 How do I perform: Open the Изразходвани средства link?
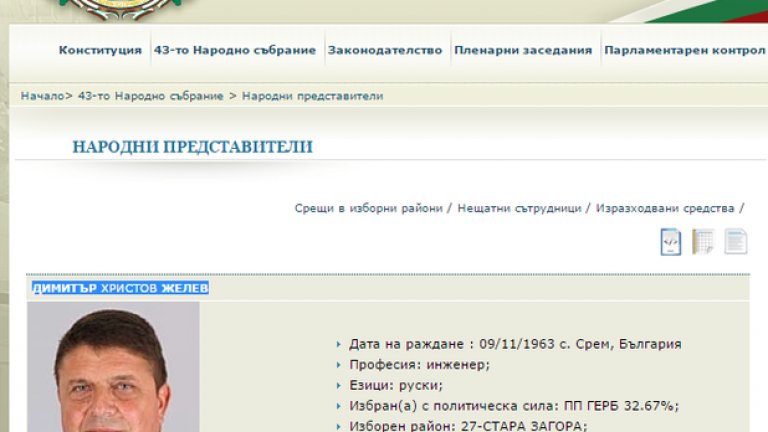[x=665, y=208]
